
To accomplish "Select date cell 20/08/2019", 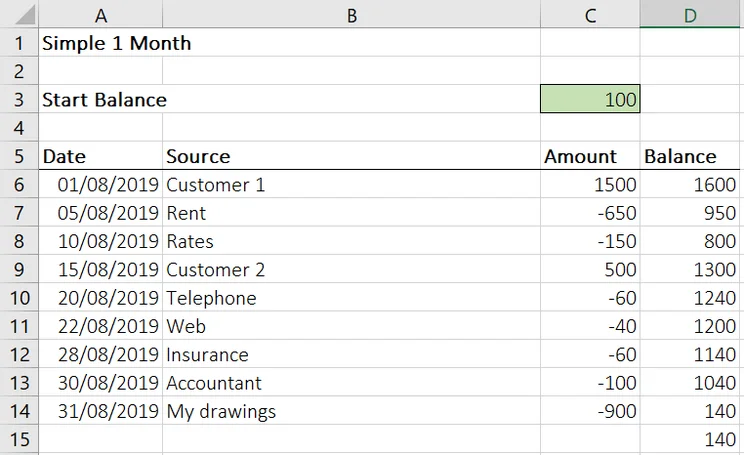I will coord(101,297).
